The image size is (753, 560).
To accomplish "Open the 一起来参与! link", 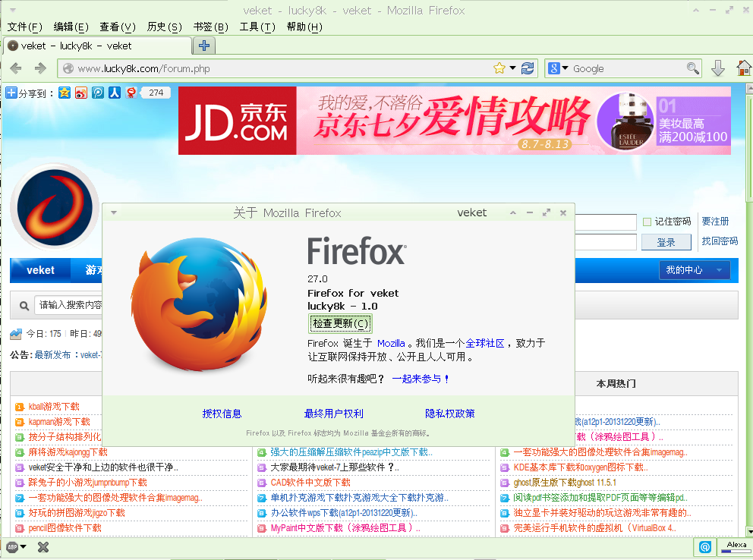I will tap(421, 379).
